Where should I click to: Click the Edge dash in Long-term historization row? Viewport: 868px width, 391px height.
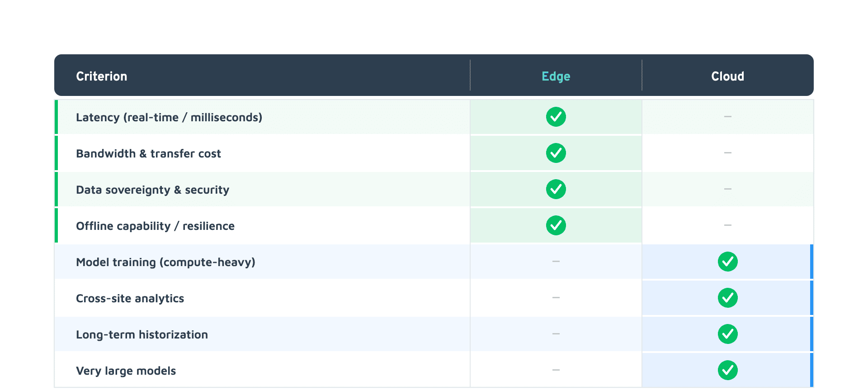pyautogui.click(x=556, y=334)
